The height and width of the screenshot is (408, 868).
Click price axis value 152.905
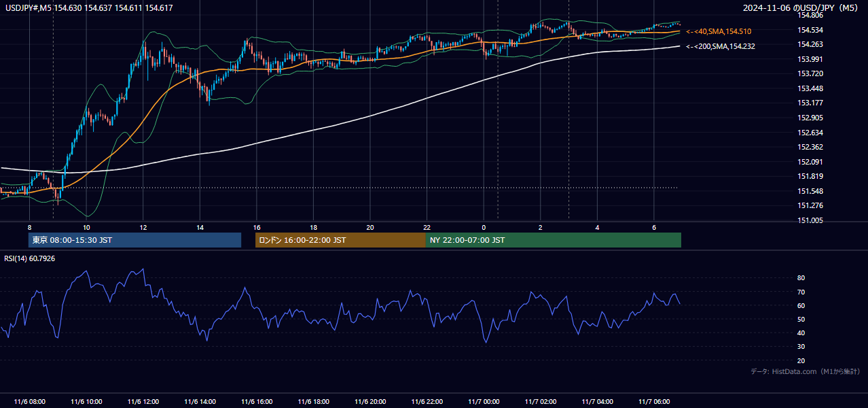(811, 118)
